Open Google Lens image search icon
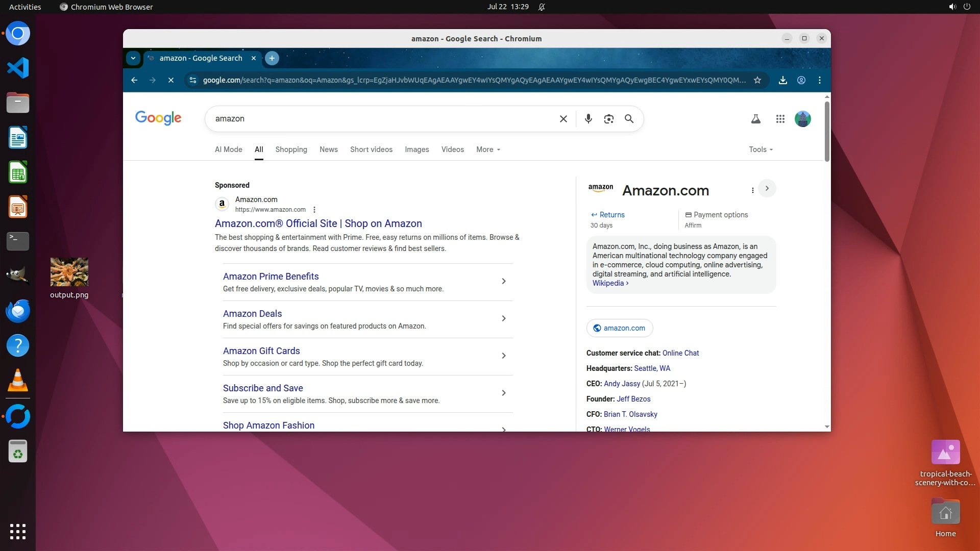This screenshot has height=551, width=980. coord(608,119)
